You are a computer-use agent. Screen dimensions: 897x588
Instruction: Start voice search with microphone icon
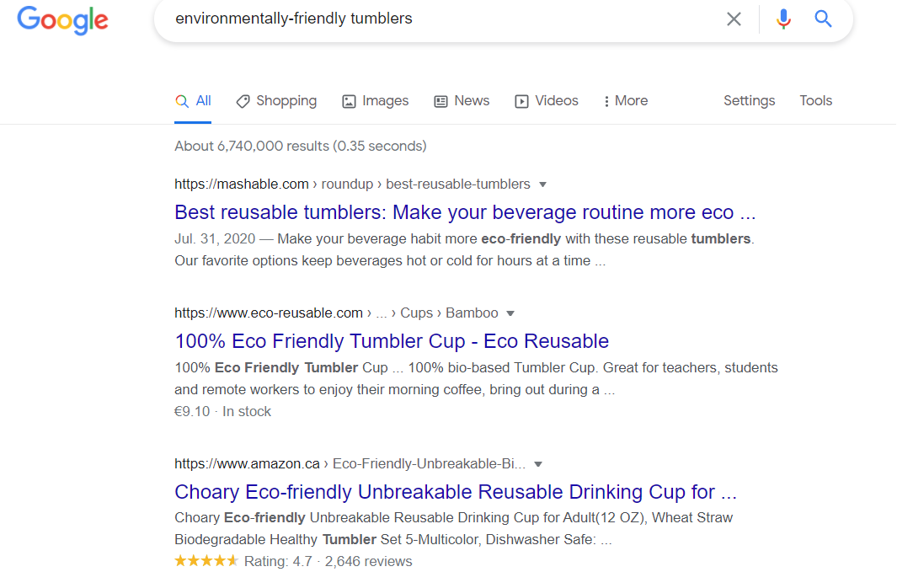click(x=783, y=19)
